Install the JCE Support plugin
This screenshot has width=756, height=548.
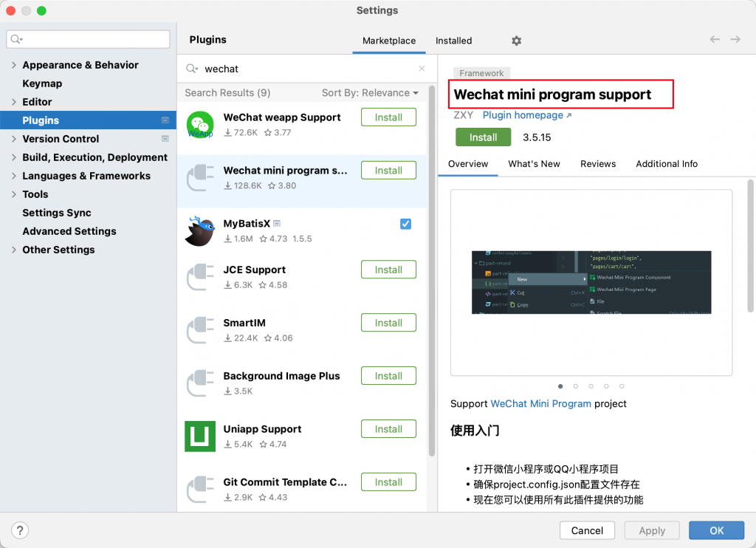(x=388, y=270)
